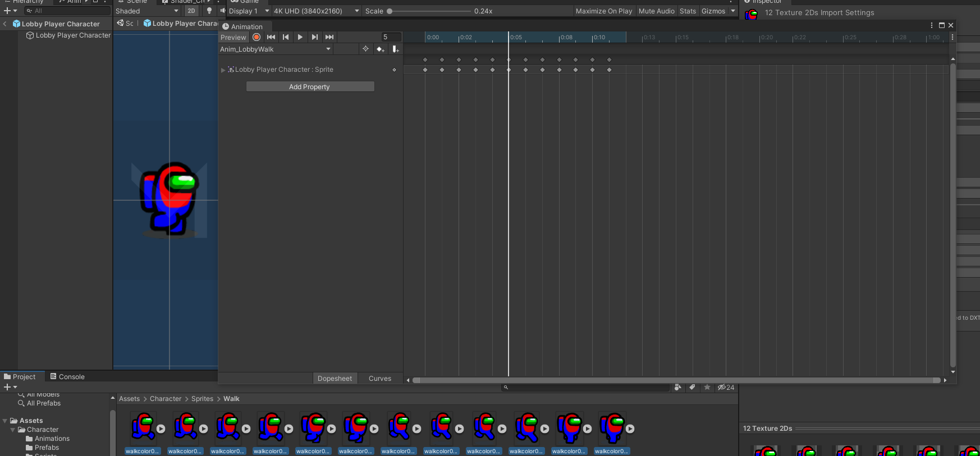Image resolution: width=980 pixels, height=456 pixels.
Task: Click Animation vertical scrollbar
Action: point(952,215)
